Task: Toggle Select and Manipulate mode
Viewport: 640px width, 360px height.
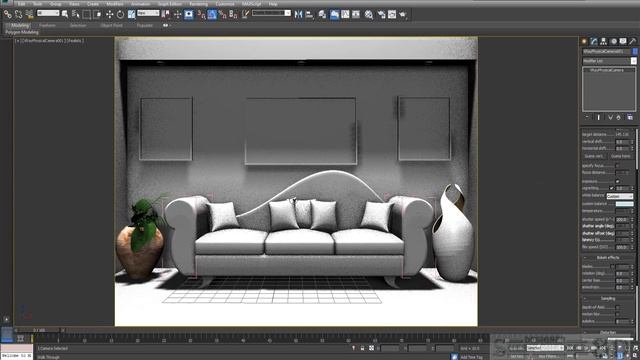Action: pyautogui.click(x=178, y=14)
